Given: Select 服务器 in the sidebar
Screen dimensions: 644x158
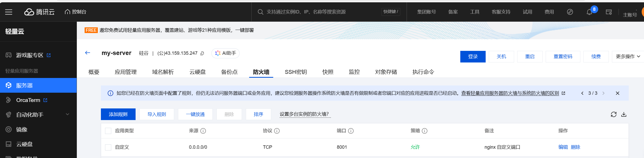Looking at the screenshot, I should pos(38,85).
